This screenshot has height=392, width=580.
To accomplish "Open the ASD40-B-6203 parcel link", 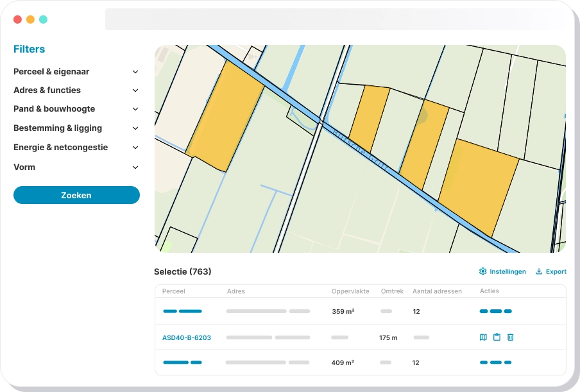I will click(186, 337).
